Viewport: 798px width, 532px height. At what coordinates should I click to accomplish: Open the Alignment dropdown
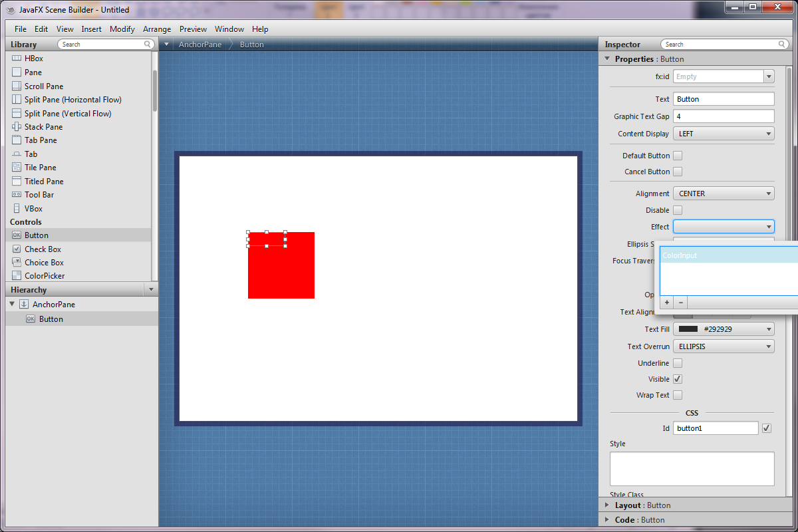click(724, 194)
